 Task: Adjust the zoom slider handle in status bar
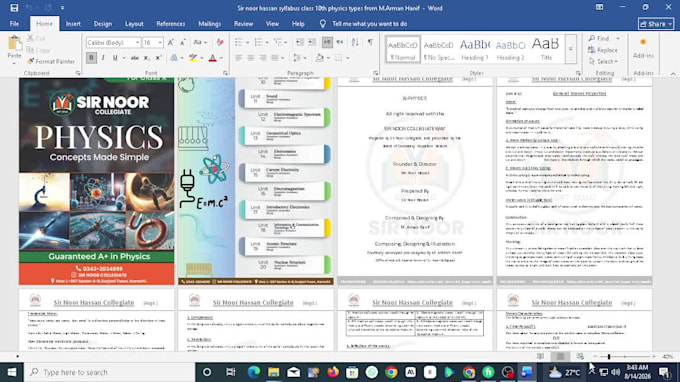click(x=609, y=356)
